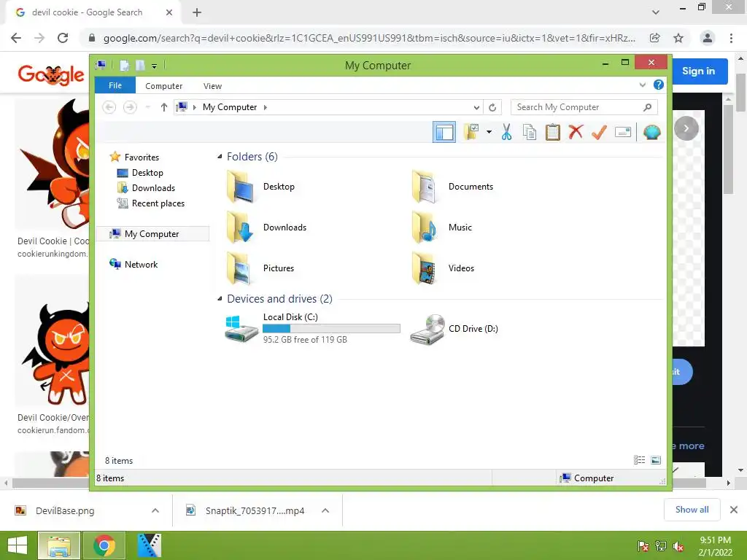Open the Chrome three-dot menu
Viewport: 747px width, 560px height.
731,38
